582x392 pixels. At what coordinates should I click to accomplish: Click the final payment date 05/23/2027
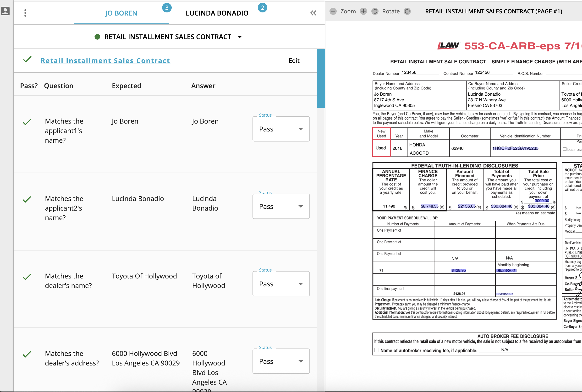point(505,294)
